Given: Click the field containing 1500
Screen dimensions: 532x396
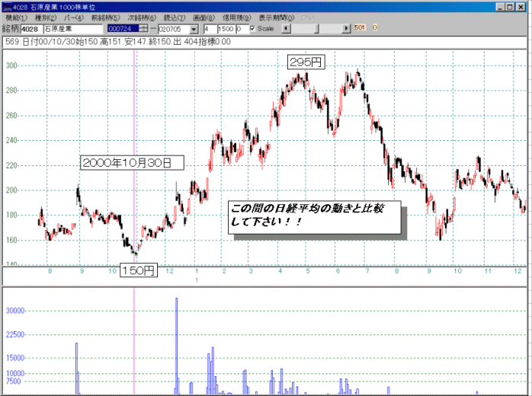Looking at the screenshot, I should [x=224, y=28].
